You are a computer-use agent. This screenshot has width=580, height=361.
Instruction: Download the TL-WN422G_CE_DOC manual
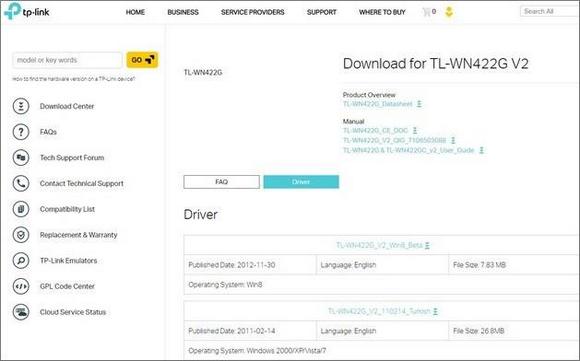tap(375, 131)
